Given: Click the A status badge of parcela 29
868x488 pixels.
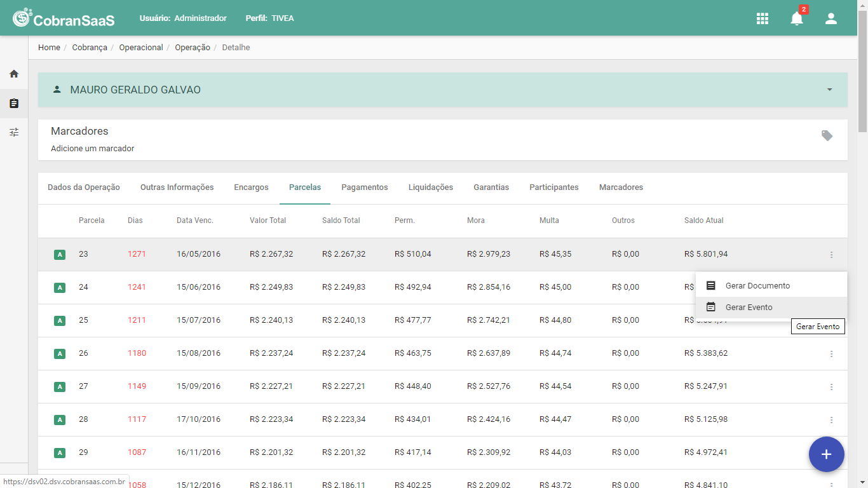Looking at the screenshot, I should coord(60,453).
